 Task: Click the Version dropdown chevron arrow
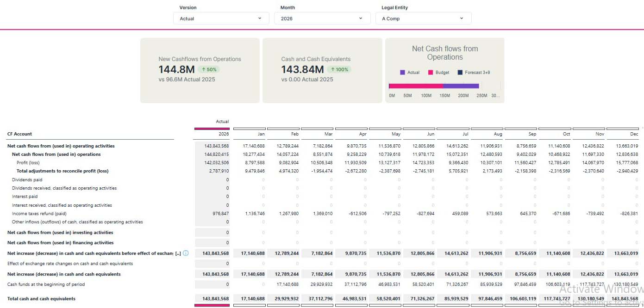coord(260,18)
